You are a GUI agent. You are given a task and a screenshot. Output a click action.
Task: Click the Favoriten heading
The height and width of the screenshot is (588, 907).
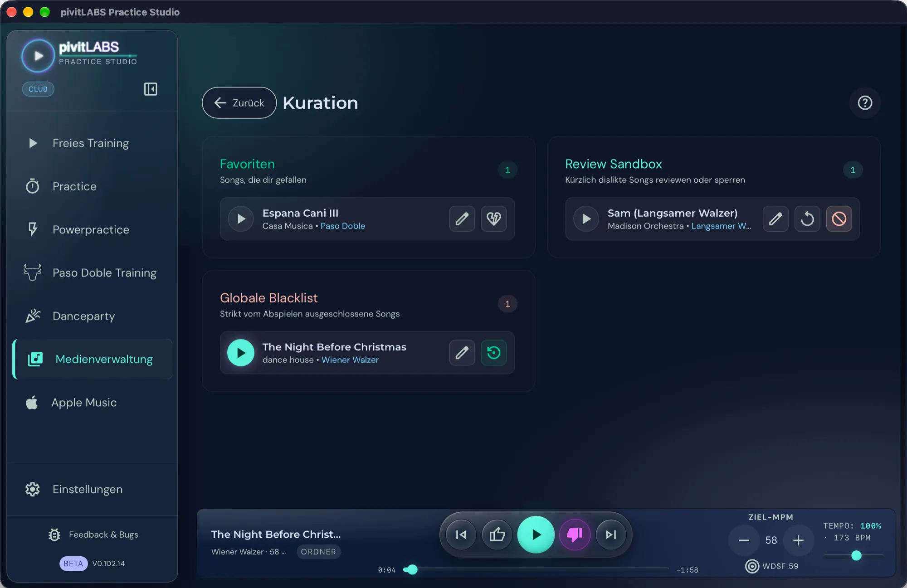click(x=247, y=164)
